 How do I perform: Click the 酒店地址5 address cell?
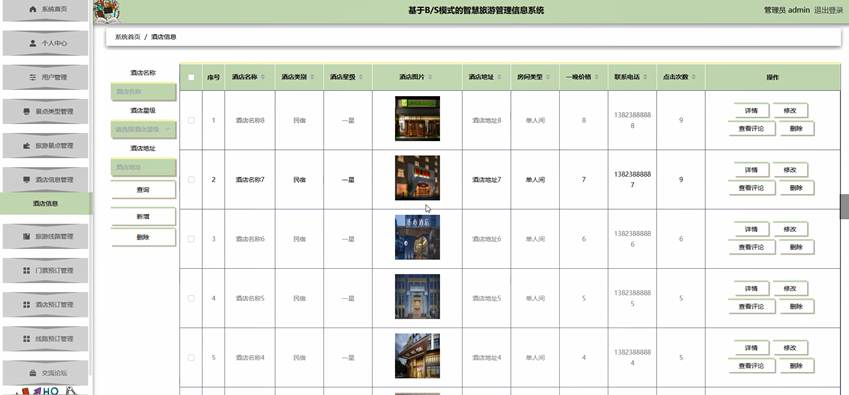coord(486,298)
